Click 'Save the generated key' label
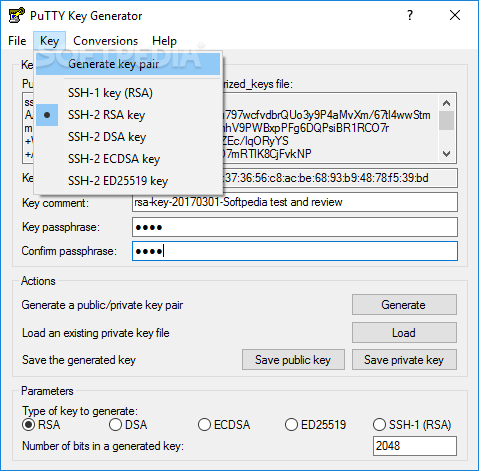 pos(79,360)
